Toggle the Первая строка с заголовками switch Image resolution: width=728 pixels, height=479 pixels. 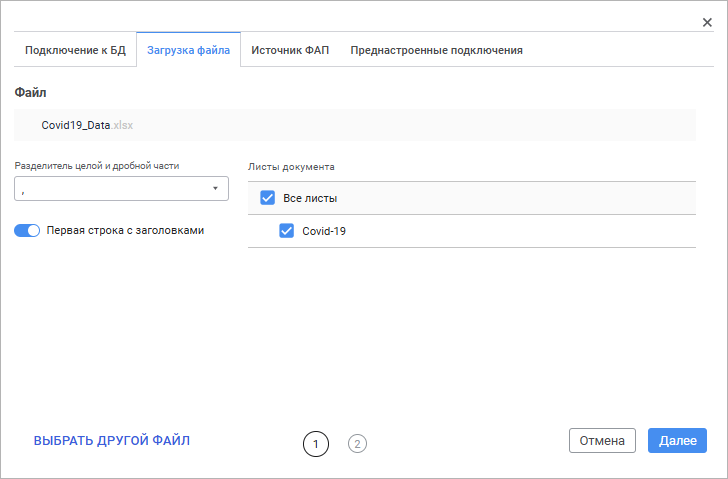[x=27, y=230]
